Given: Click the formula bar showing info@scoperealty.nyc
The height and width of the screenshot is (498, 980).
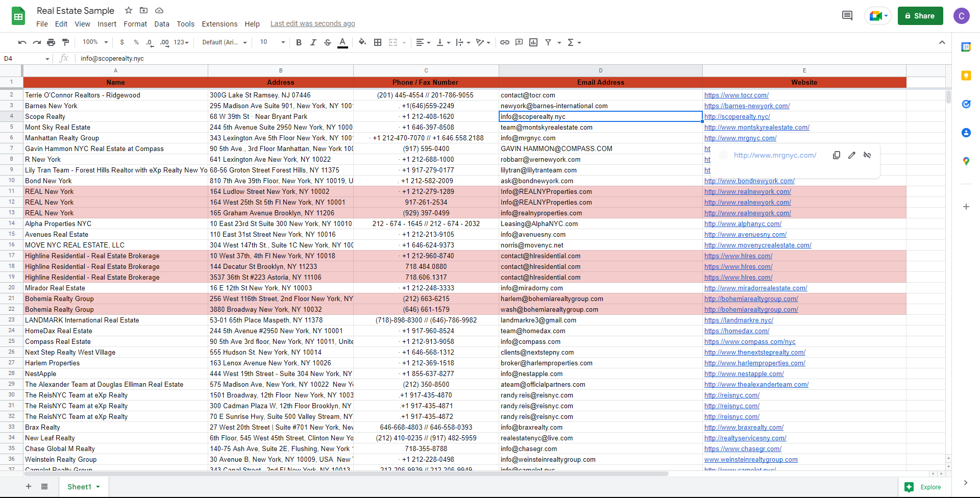Looking at the screenshot, I should coord(513,59).
